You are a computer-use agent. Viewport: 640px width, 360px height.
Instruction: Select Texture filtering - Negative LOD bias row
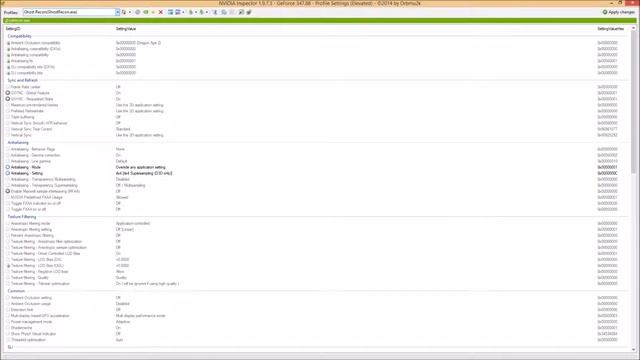(x=317, y=271)
